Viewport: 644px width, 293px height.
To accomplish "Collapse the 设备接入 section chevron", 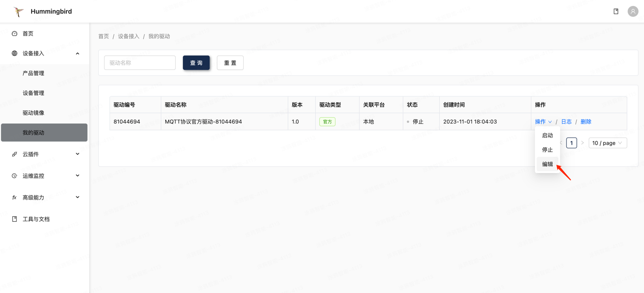I will pos(77,53).
